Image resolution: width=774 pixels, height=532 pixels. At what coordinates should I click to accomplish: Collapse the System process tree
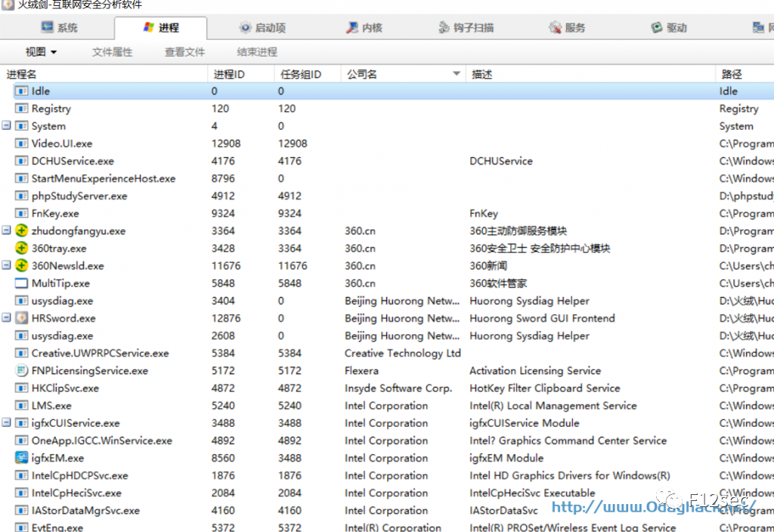[6, 125]
